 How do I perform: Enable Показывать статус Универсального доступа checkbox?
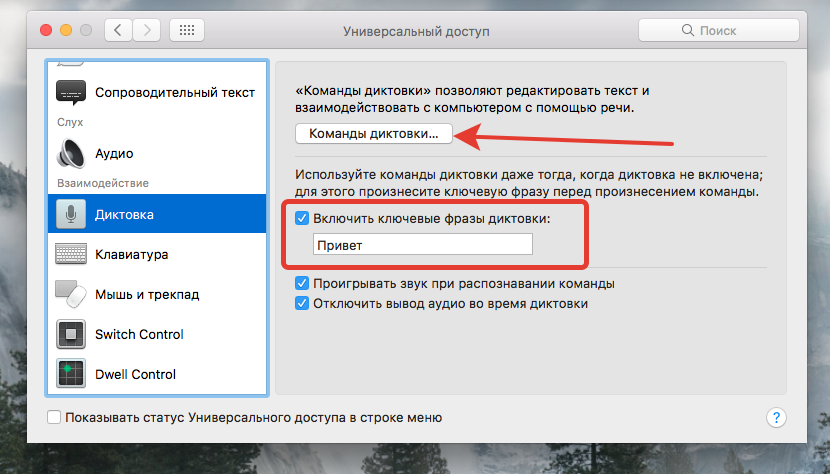(54, 417)
